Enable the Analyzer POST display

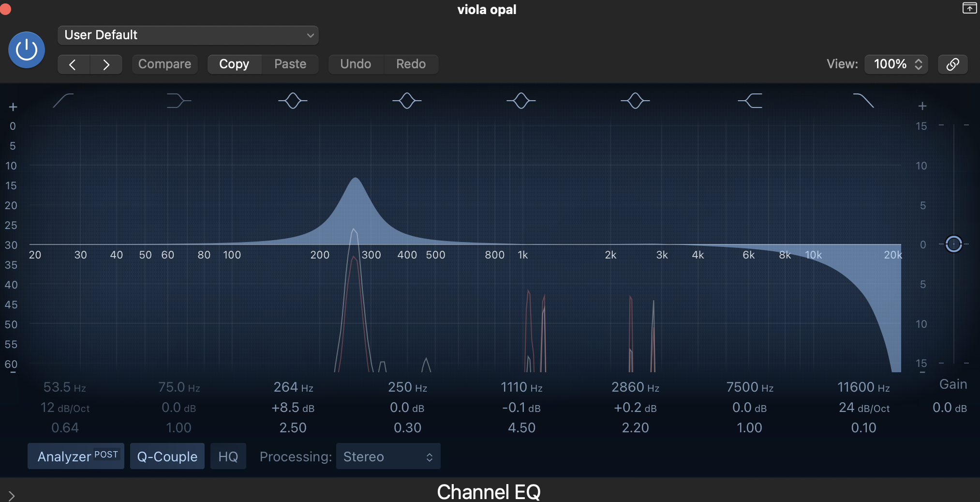tap(75, 456)
